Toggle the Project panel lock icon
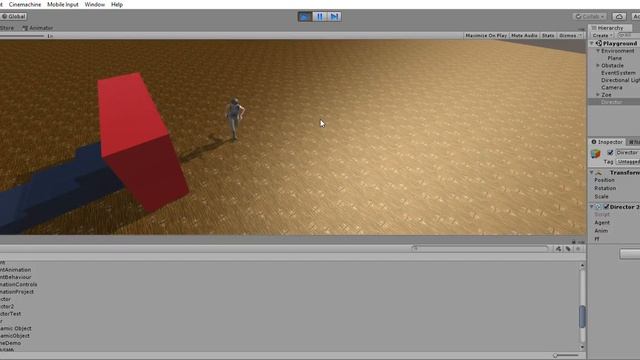Image resolution: width=640 pixels, height=360 pixels. 573,242
